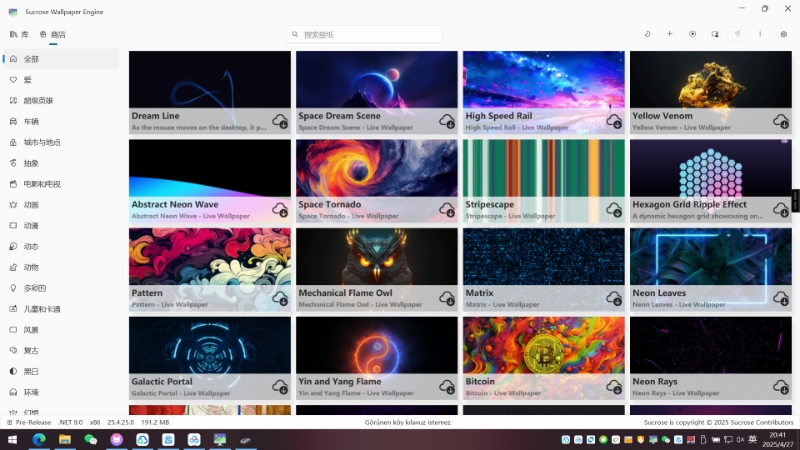The image size is (800, 450).
Task: Download the Bitcoin wallpaper
Action: point(614,387)
